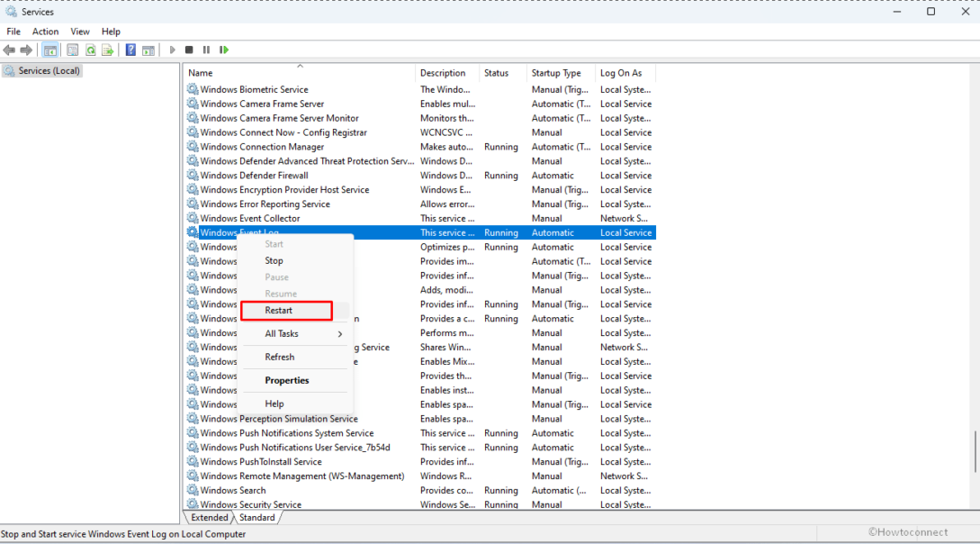The width and height of the screenshot is (980, 544).
Task: Click Running status of Windows Defender Firewall
Action: 500,175
